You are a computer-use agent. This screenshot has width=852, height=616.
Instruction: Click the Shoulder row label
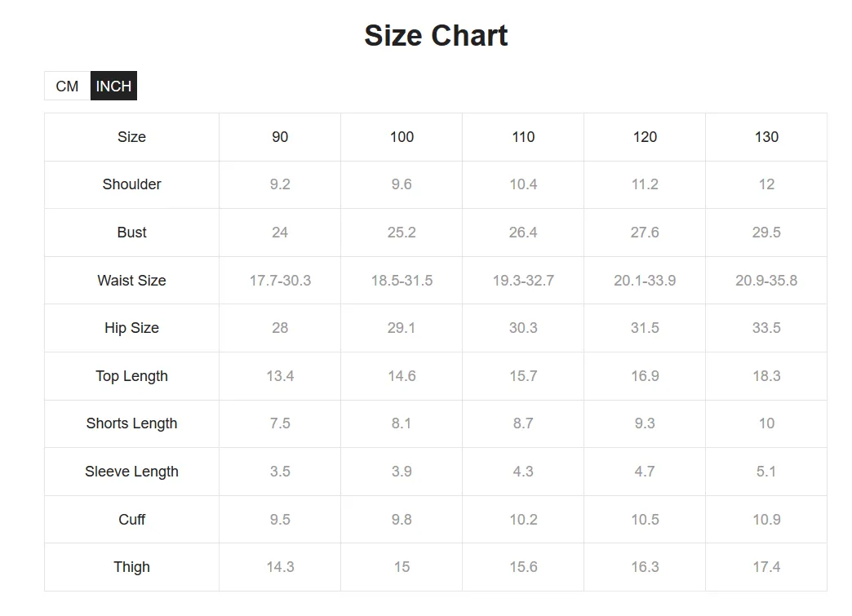tap(131, 184)
